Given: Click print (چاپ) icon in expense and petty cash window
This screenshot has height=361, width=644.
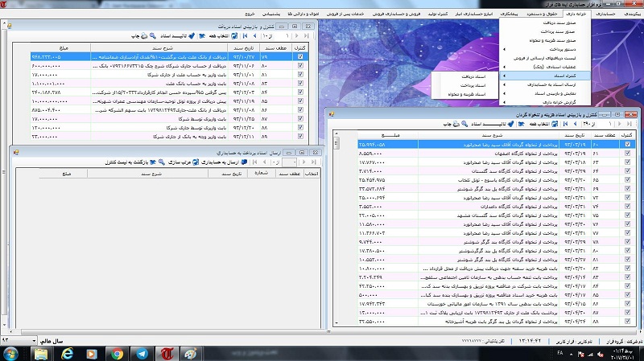Looking at the screenshot, I should pyautogui.click(x=456, y=124).
